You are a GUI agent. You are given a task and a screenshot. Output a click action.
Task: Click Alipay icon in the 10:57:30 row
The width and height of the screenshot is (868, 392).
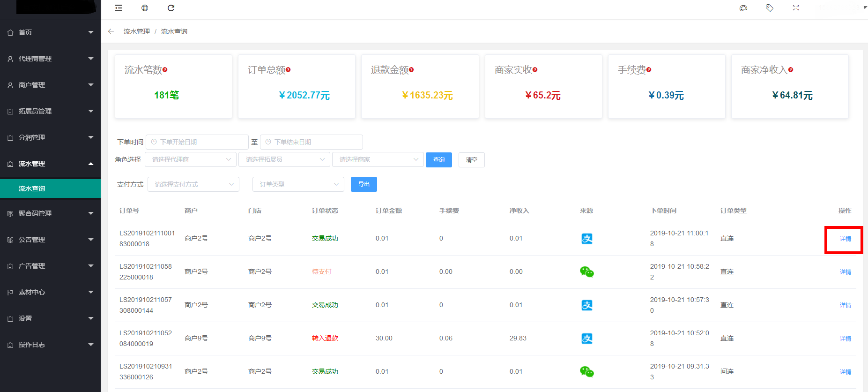click(x=587, y=305)
